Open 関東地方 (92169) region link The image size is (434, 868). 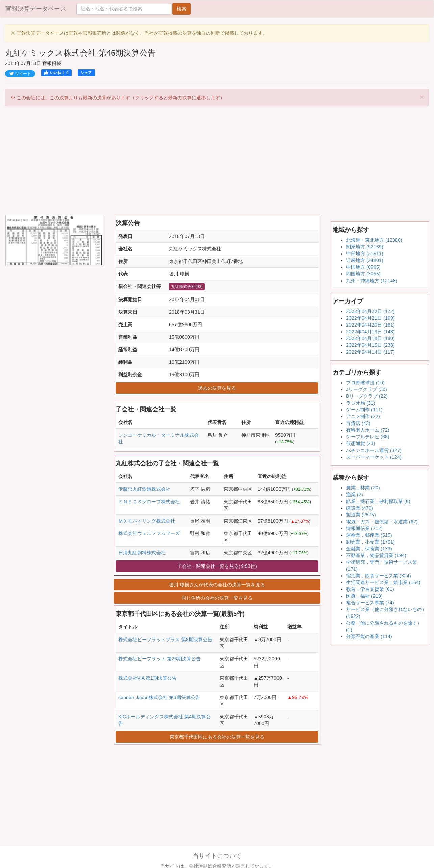point(364,247)
